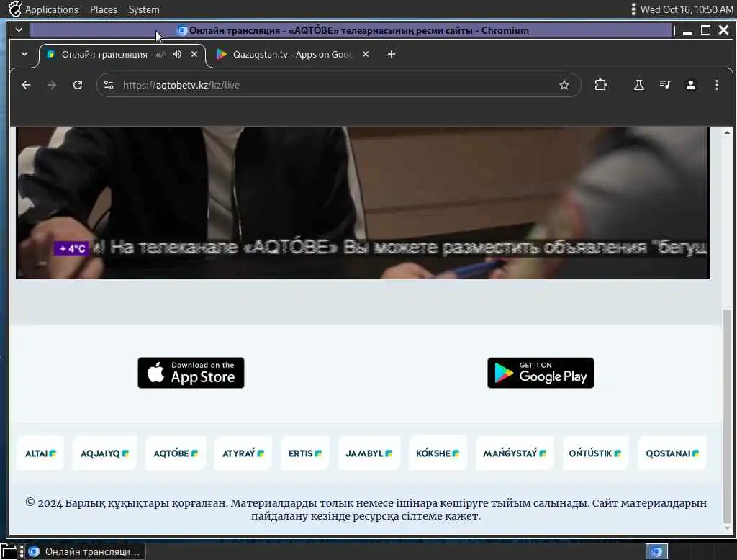Open the ERTIS channel link

point(305,453)
